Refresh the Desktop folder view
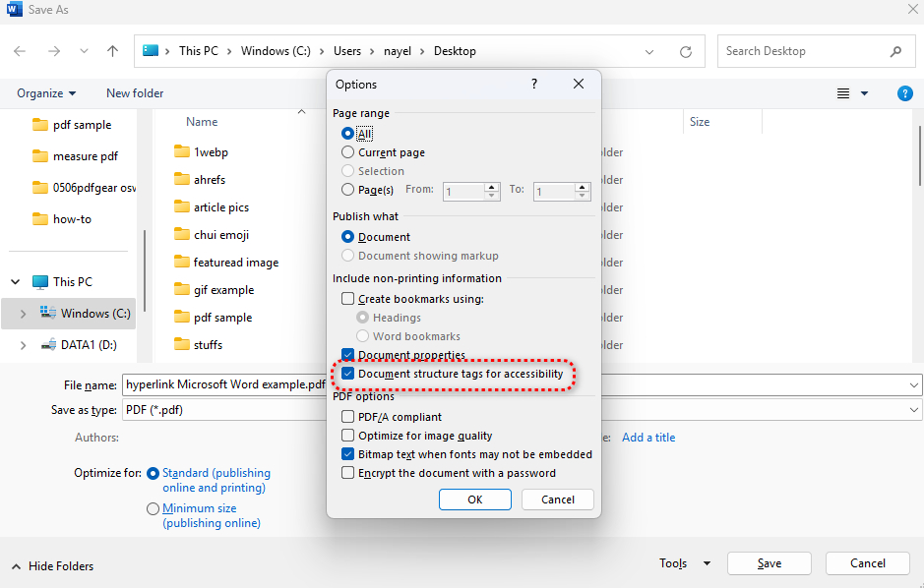The height and width of the screenshot is (588, 924). coord(686,51)
